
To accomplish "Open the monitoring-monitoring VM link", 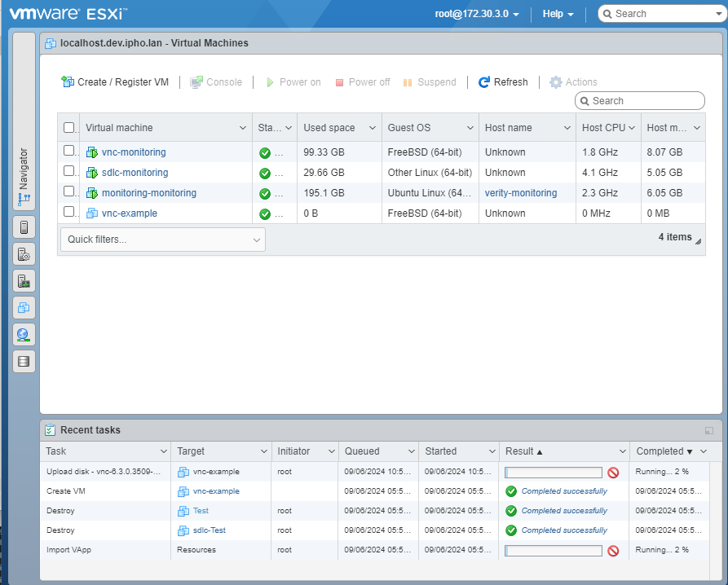I will point(148,193).
